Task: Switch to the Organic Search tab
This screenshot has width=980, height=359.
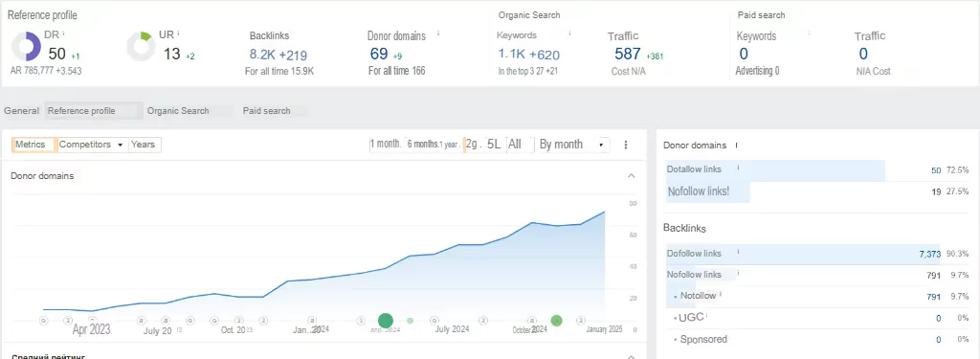Action: (178, 111)
